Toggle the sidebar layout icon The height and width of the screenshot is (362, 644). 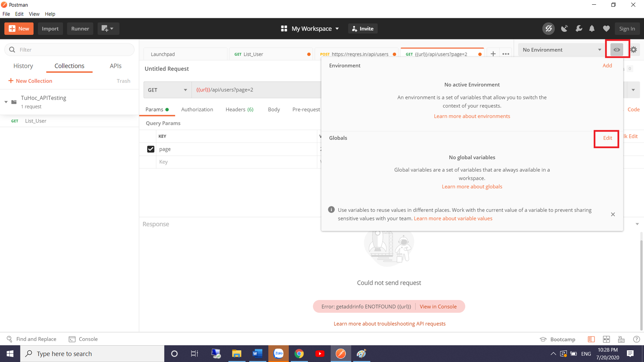(591, 339)
